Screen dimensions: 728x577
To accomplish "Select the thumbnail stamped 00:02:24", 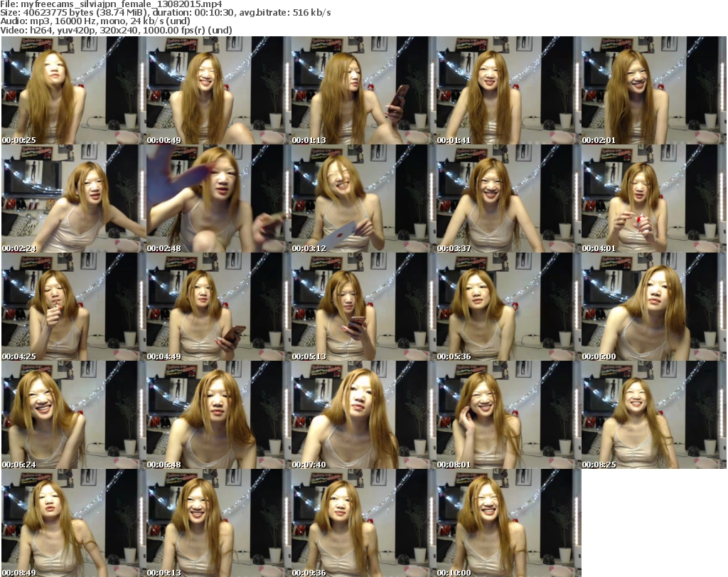I will click(73, 198).
